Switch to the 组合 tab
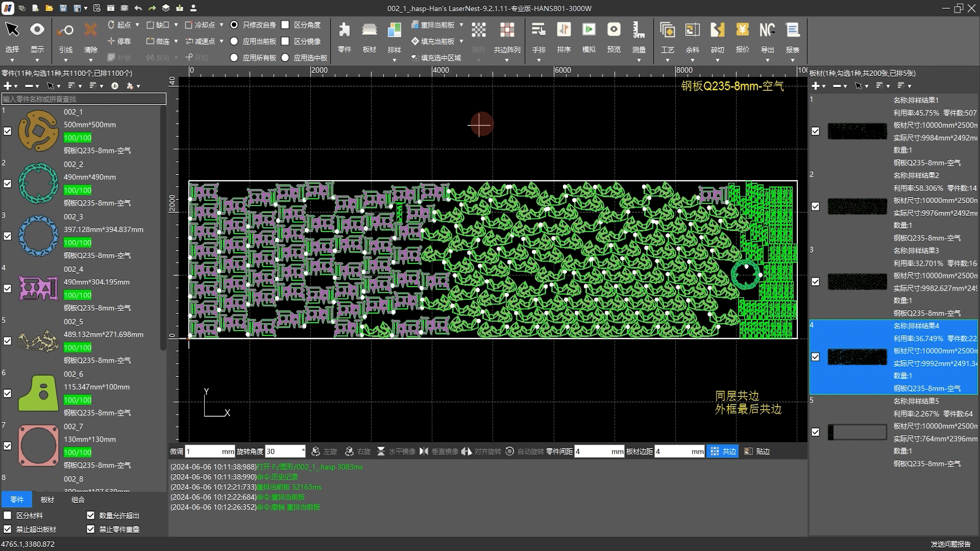Screen dimensions: 980x551 (x=78, y=500)
